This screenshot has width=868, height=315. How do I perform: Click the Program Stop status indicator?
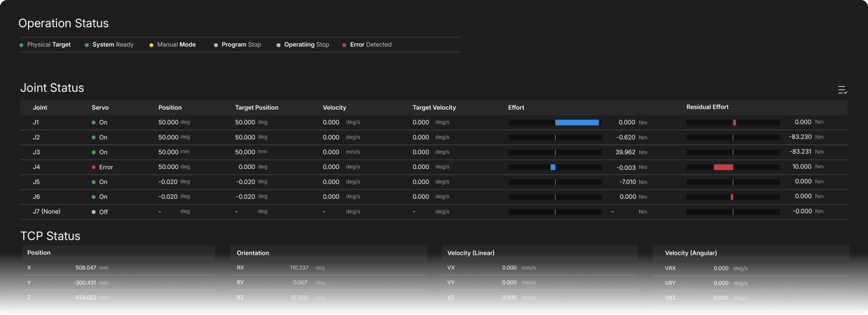[237, 45]
